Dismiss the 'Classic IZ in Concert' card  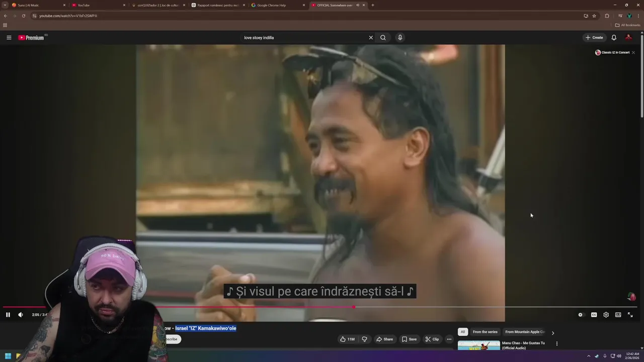pos(633,52)
